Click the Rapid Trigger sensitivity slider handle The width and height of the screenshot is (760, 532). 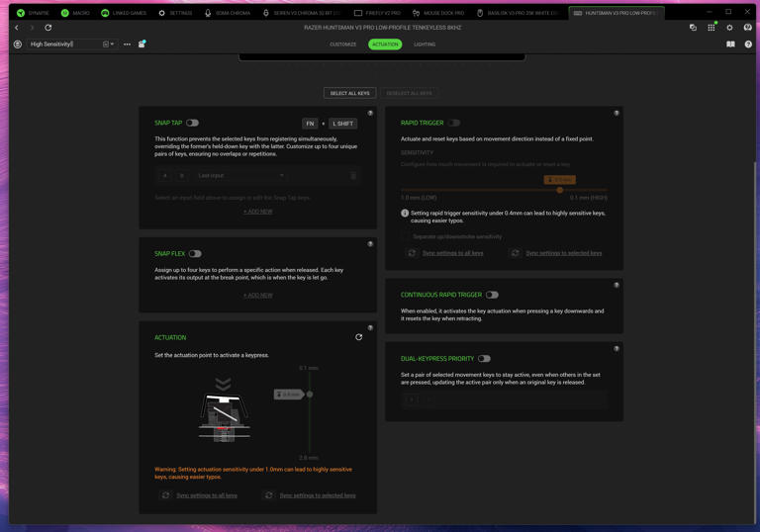point(560,190)
